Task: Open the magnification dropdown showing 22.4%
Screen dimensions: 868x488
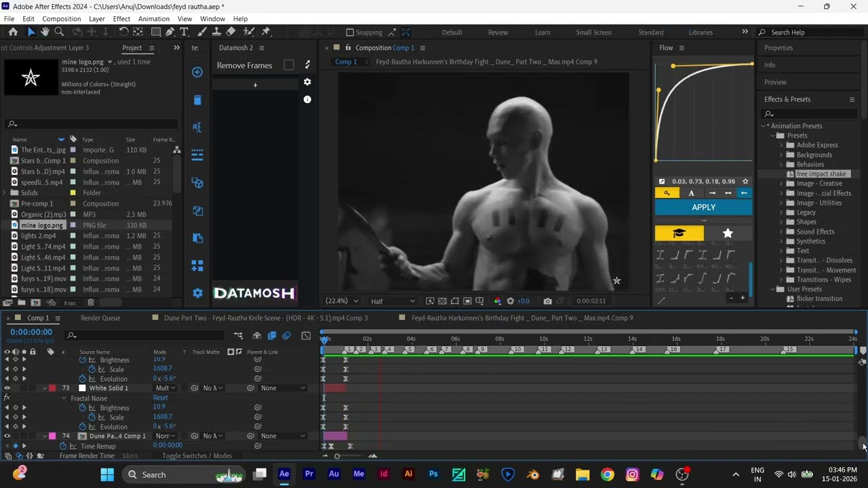Action: 342,301
